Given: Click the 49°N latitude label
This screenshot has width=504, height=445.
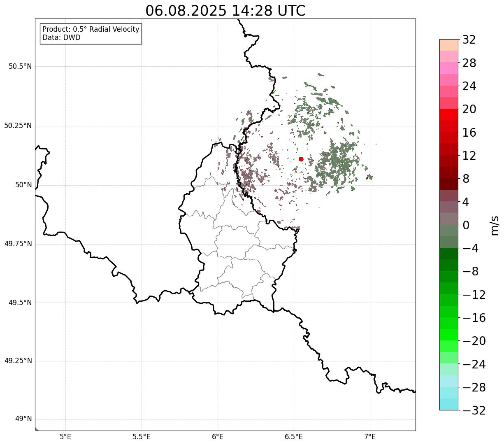Looking at the screenshot, I should pyautogui.click(x=23, y=419).
